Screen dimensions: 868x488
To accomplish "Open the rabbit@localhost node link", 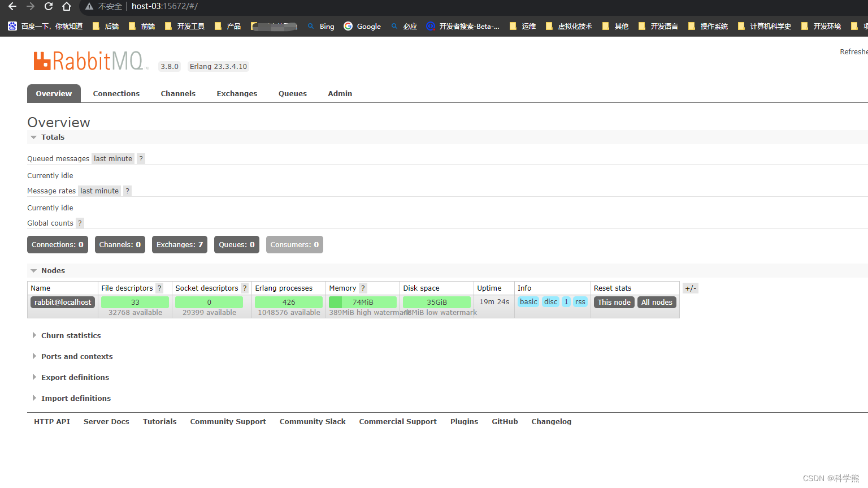I will (63, 302).
